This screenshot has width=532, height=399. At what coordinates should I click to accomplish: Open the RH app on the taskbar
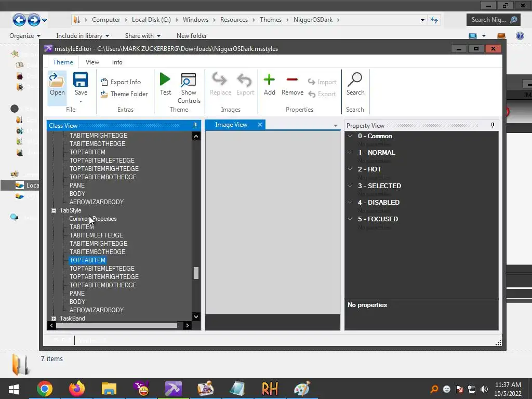270,389
